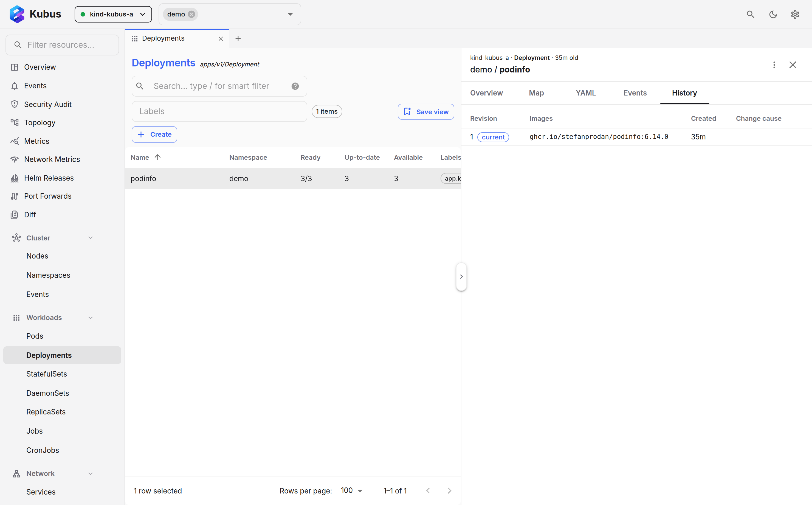The width and height of the screenshot is (812, 505).
Task: Collapse the detail panel with chevron handle
Action: click(x=461, y=277)
